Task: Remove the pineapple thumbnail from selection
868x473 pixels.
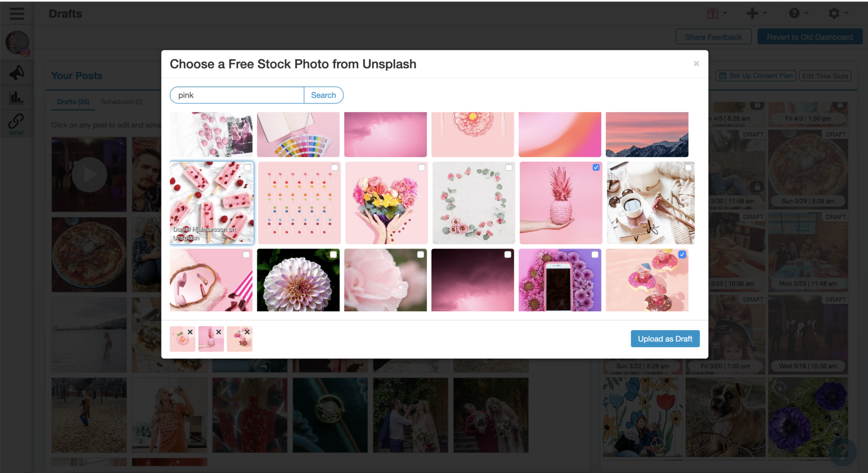Action: point(219,332)
